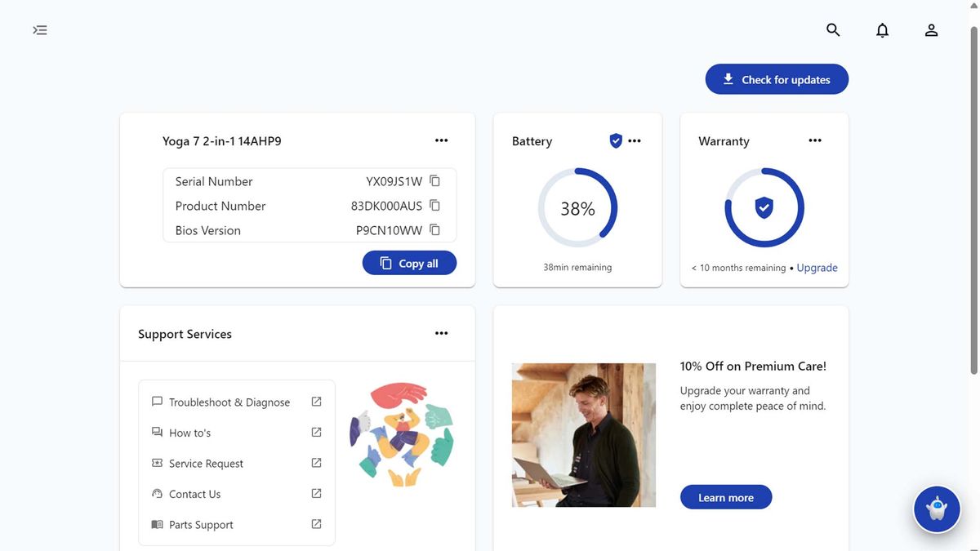Click the 38% battery progress ring
980x551 pixels.
click(577, 208)
